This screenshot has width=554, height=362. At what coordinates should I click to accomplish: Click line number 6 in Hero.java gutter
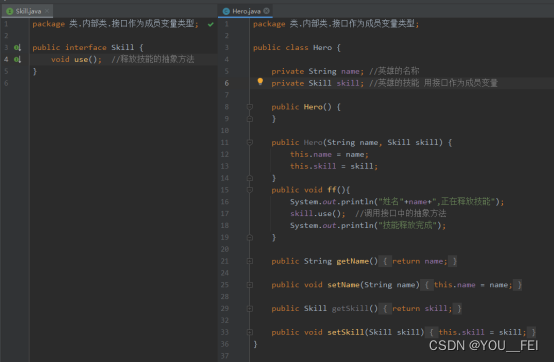click(x=227, y=83)
